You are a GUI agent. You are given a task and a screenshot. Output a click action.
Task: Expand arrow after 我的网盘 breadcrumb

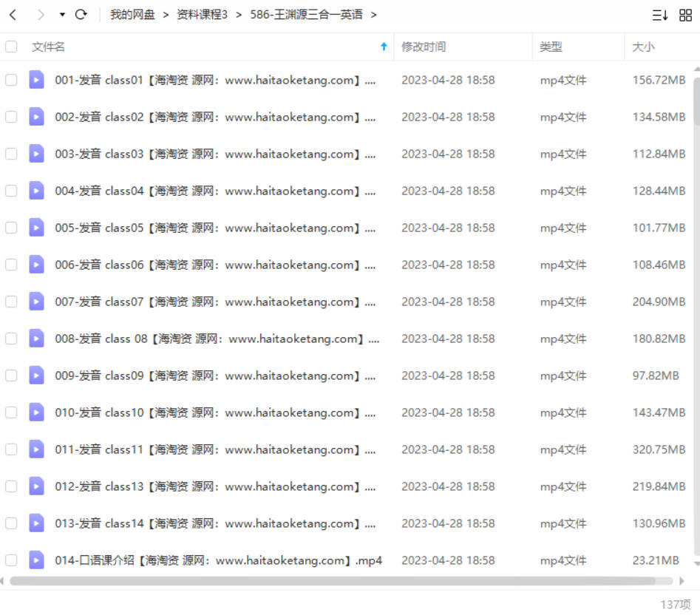(x=166, y=16)
